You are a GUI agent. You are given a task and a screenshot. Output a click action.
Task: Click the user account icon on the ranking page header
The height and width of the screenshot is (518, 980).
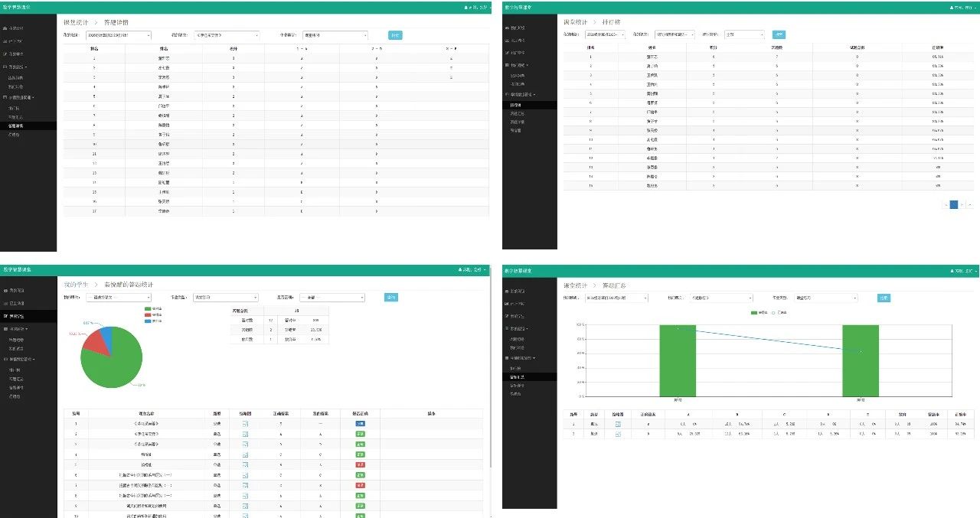coord(952,7)
